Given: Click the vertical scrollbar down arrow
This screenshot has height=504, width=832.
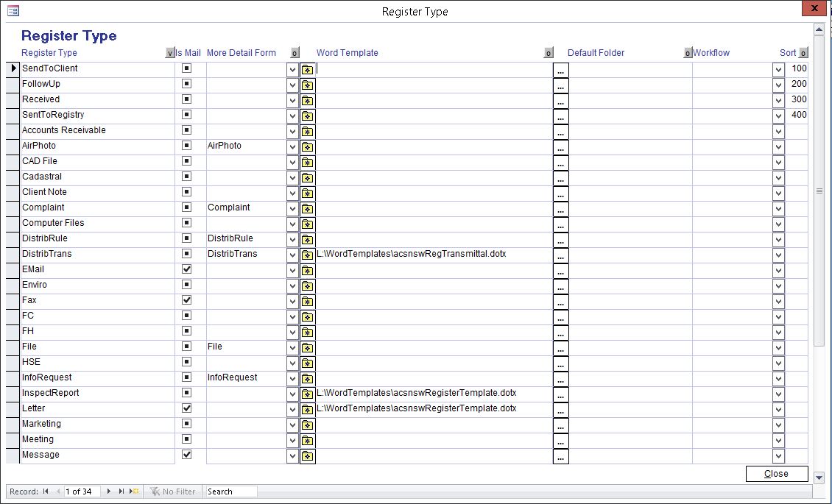Looking at the screenshot, I should tap(819, 478).
